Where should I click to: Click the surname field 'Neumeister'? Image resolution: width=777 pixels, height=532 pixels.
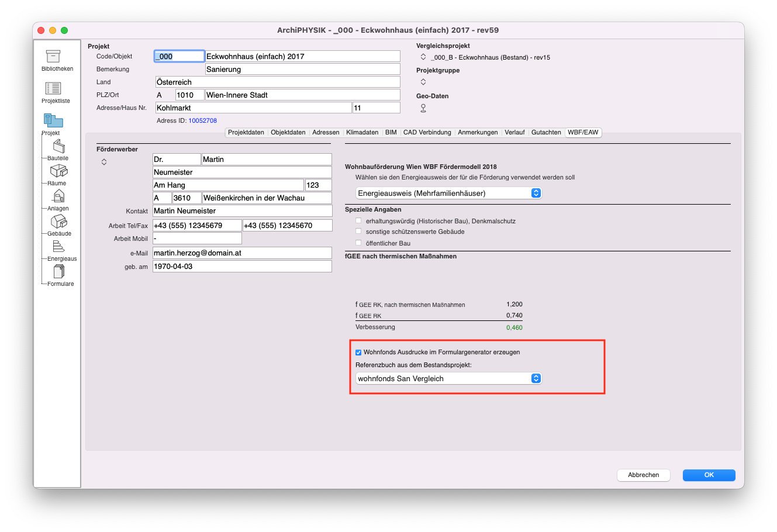point(242,172)
